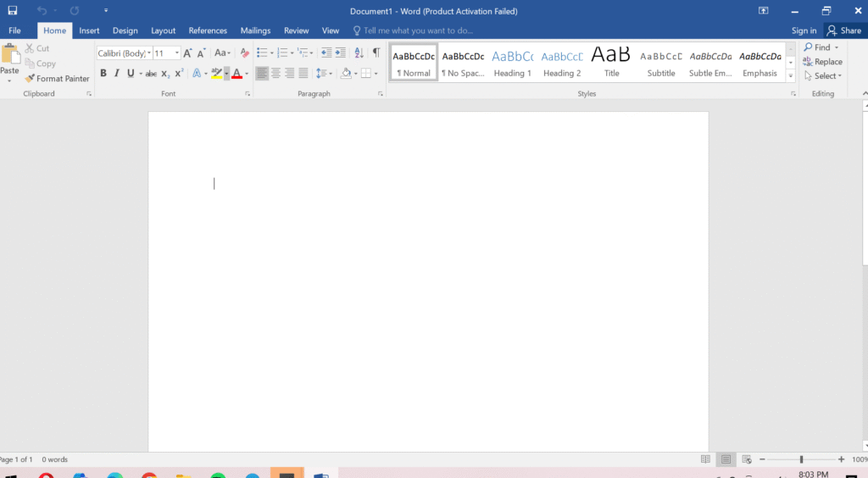Apply the Heading 1 style
The height and width of the screenshot is (478, 868).
(513, 63)
